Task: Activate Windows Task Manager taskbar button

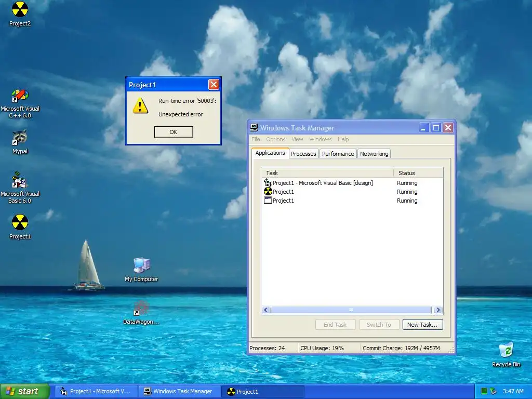Action: point(180,392)
